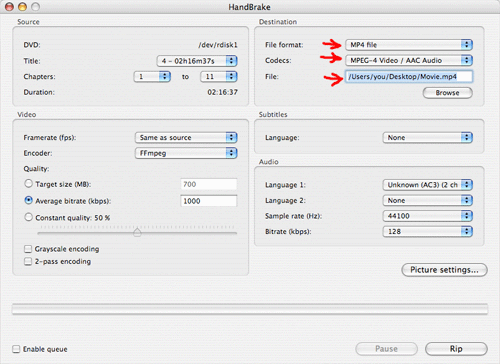
Task: Tick the Enable queue checkbox
Action: (16, 349)
